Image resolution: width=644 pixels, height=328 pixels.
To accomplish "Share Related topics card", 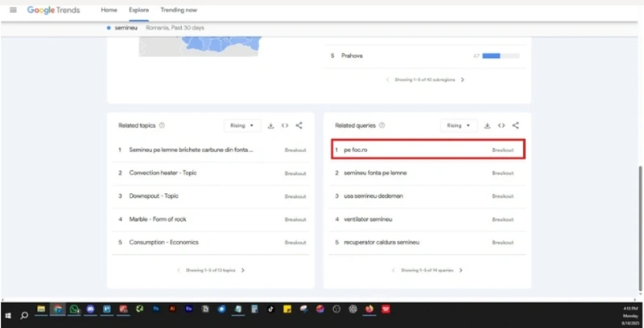I will 299,125.
